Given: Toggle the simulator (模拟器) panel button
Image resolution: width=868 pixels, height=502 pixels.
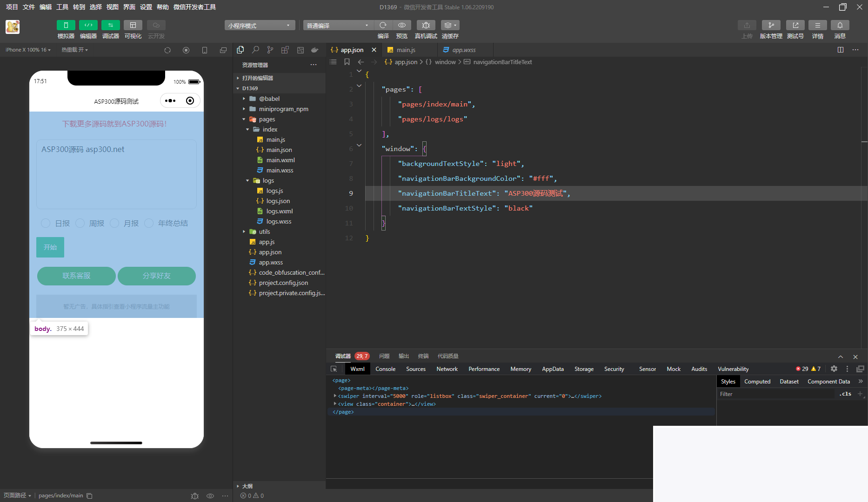Looking at the screenshot, I should pyautogui.click(x=66, y=26).
